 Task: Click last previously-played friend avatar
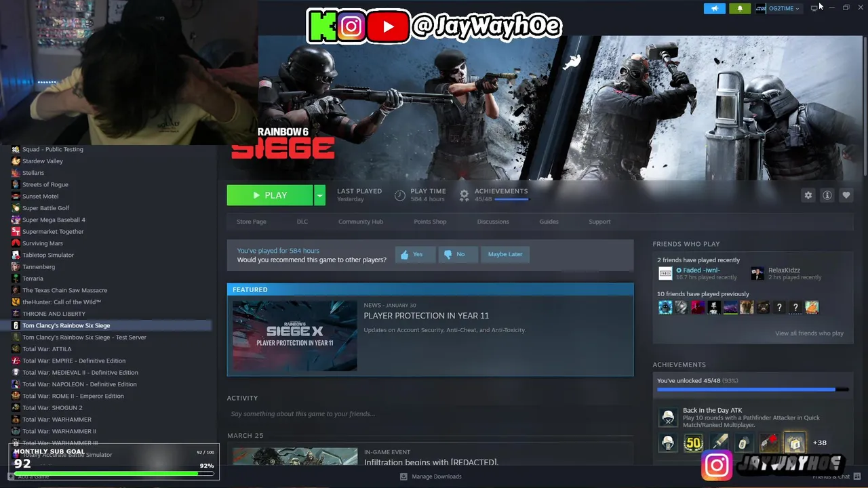812,308
